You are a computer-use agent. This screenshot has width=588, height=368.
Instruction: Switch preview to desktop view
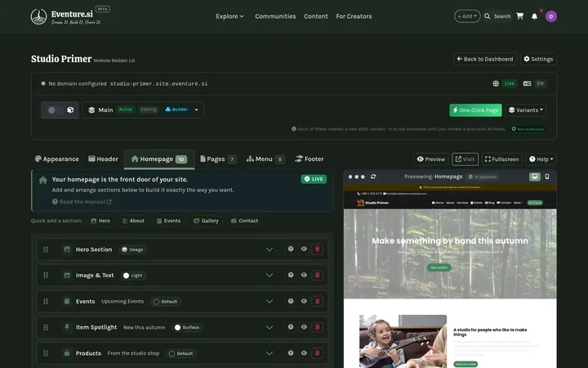(x=535, y=177)
